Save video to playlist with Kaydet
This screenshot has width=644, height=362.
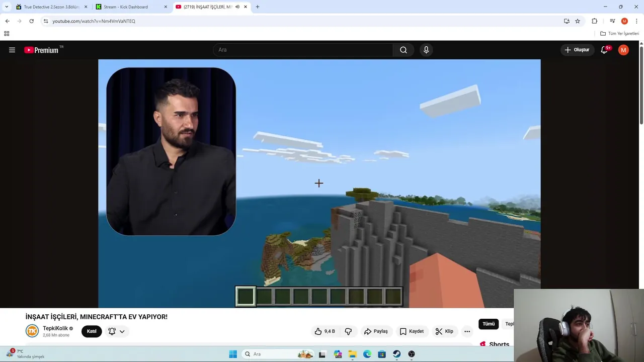(x=412, y=331)
